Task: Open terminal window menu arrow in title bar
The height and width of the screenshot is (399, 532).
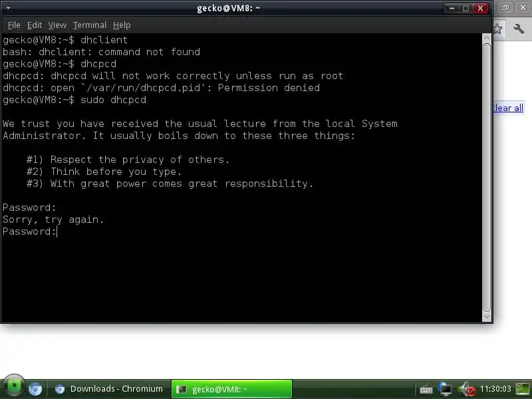Action: coord(8,8)
